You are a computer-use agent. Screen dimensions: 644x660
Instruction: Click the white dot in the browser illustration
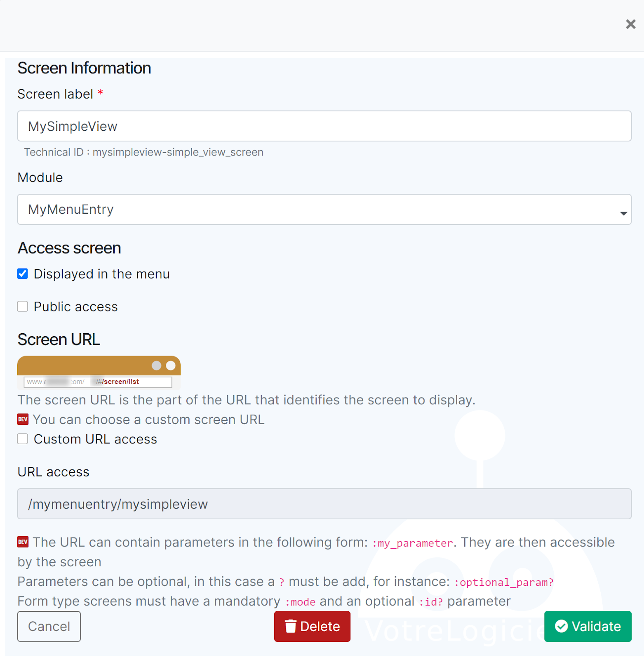(171, 365)
